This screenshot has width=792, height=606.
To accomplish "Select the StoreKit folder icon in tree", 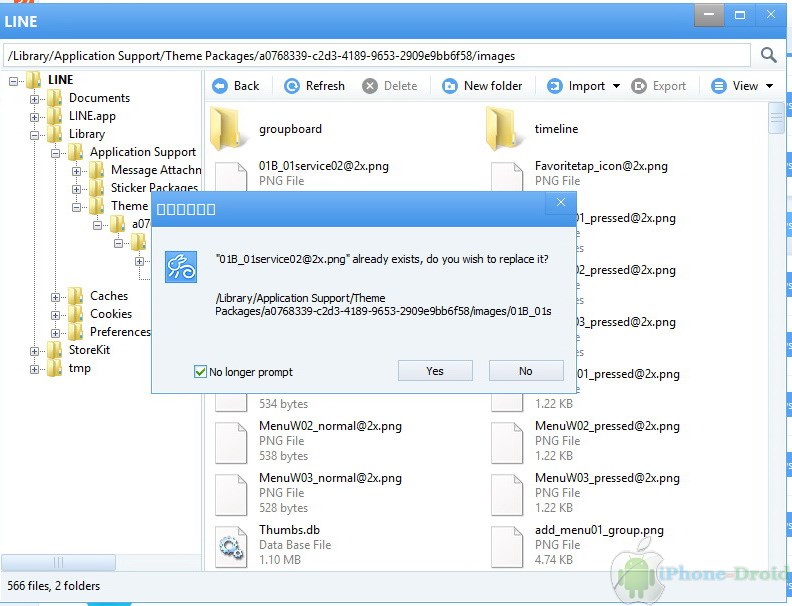I will 54,350.
